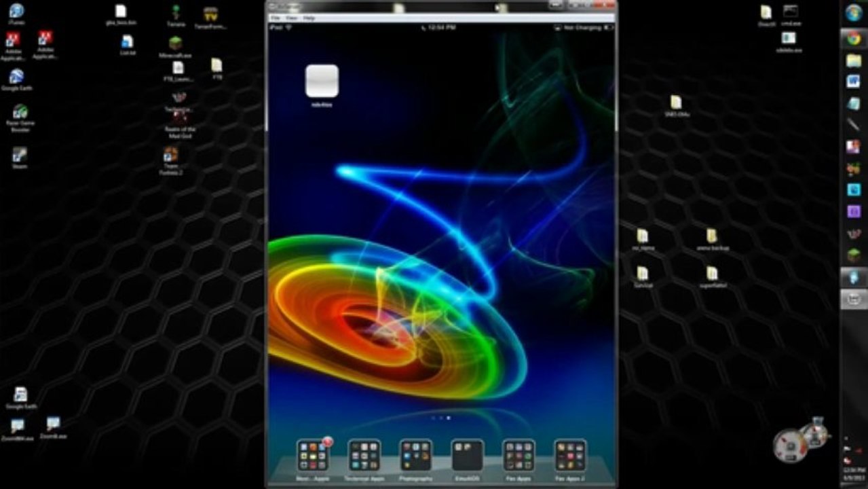Select the Survival folder on desktop

(x=643, y=277)
